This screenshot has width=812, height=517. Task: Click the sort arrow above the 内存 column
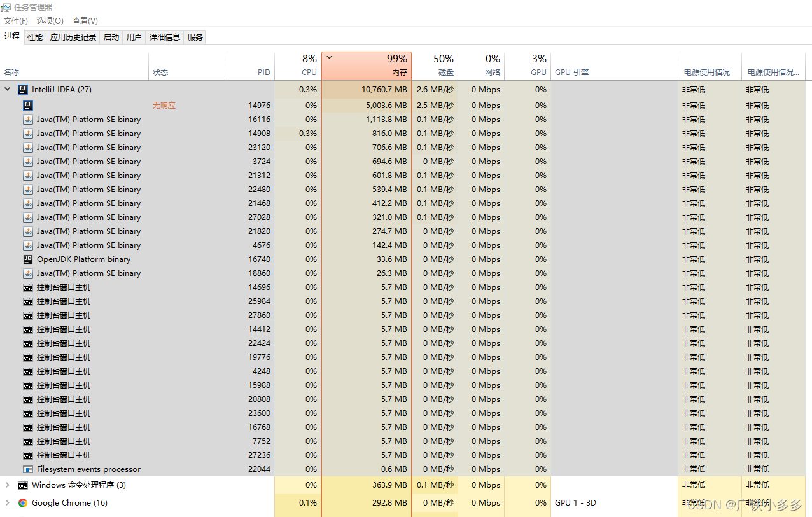330,57
